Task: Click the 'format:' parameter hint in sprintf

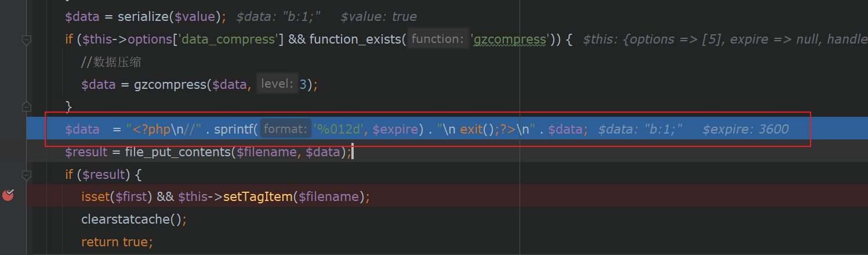Action: pos(285,129)
